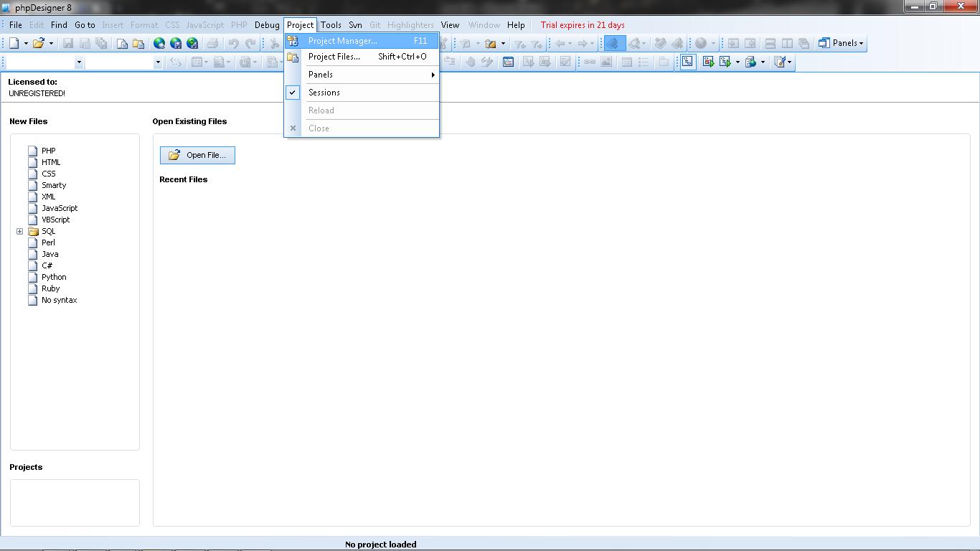Choose Project Manager in the Project menu
The height and width of the screenshot is (551, 980).
pos(362,41)
